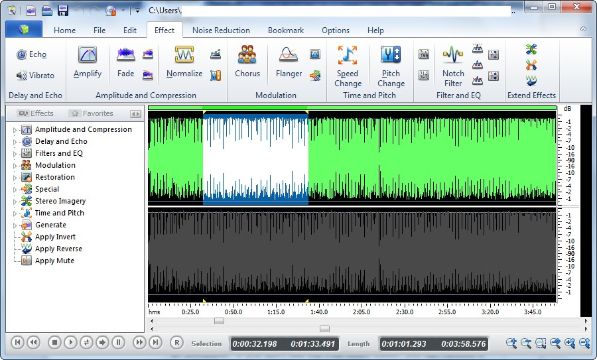The image size is (597, 360).
Task: Stop playback with the square button
Action: (54, 342)
